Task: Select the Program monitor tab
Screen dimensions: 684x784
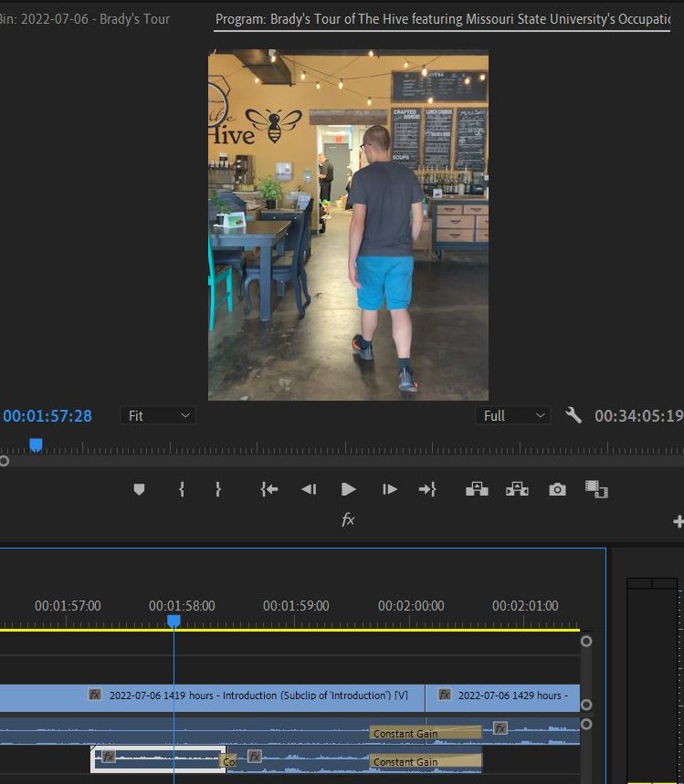Action: [442, 19]
